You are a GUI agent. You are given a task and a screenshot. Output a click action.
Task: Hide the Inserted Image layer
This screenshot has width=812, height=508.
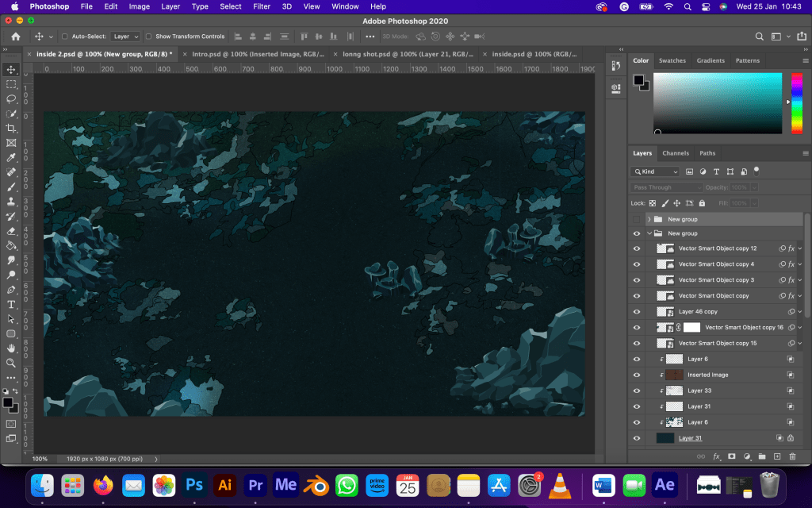pos(636,375)
